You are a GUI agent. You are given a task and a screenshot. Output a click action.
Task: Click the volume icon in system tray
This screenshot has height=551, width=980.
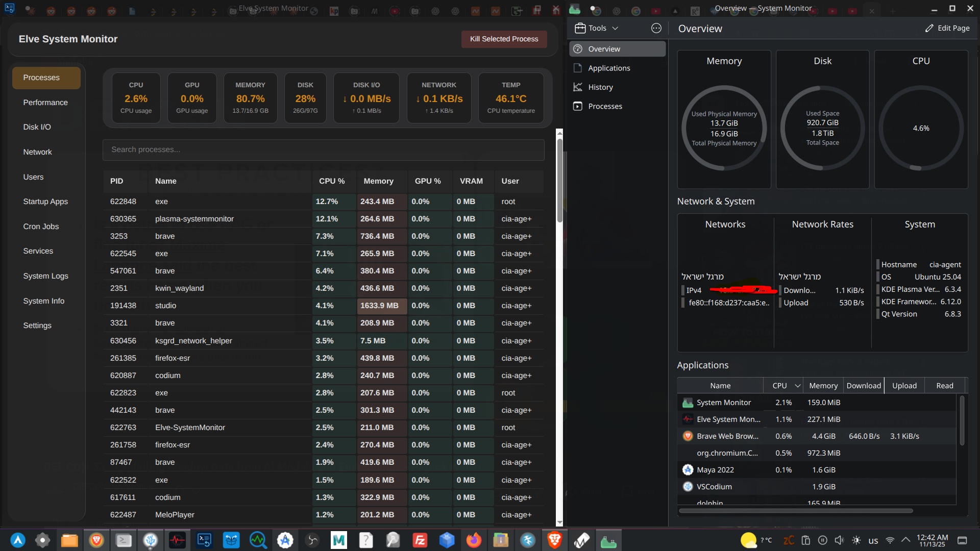[x=839, y=540]
